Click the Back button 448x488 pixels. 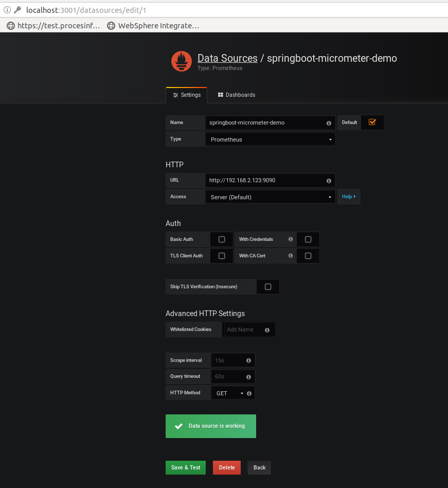[x=259, y=467]
